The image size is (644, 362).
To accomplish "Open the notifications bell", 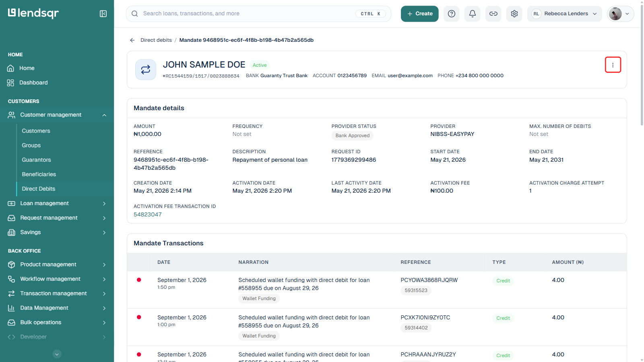I will pyautogui.click(x=473, y=14).
